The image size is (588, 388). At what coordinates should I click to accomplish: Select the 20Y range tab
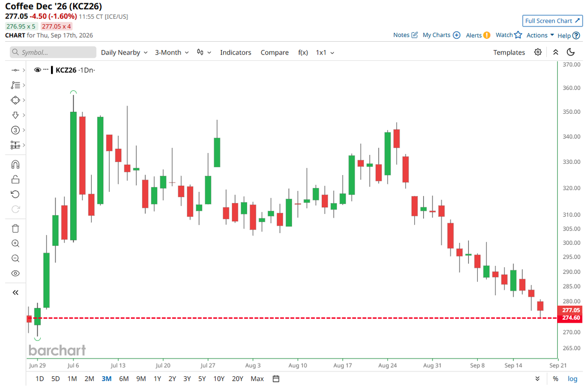[x=238, y=379]
